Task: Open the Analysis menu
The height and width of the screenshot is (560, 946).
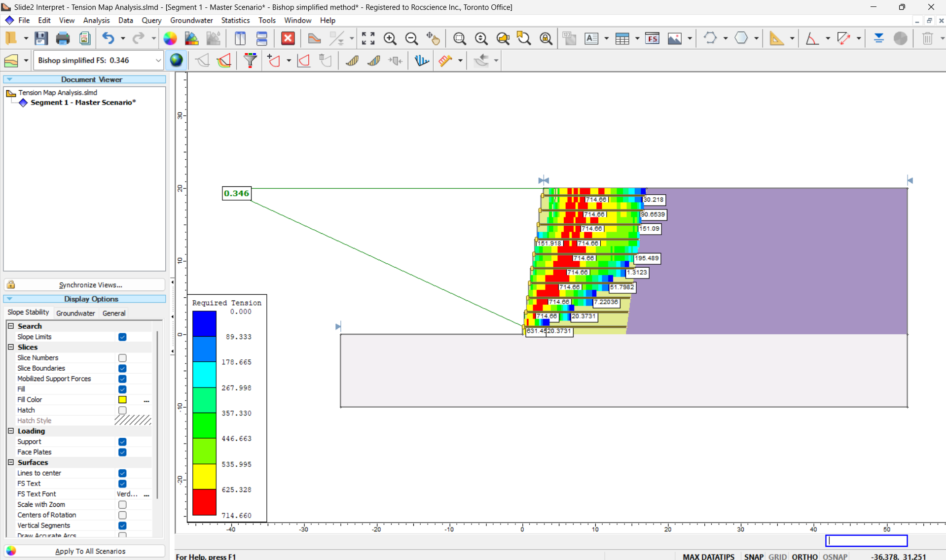Action: pyautogui.click(x=96, y=20)
